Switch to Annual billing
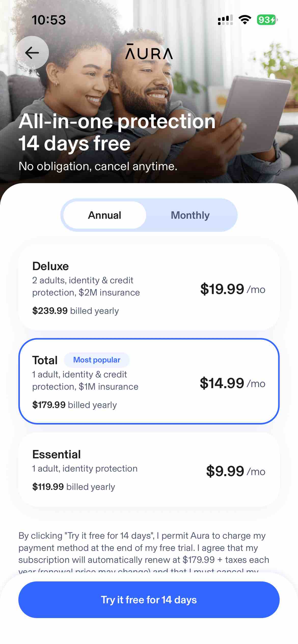 (105, 215)
